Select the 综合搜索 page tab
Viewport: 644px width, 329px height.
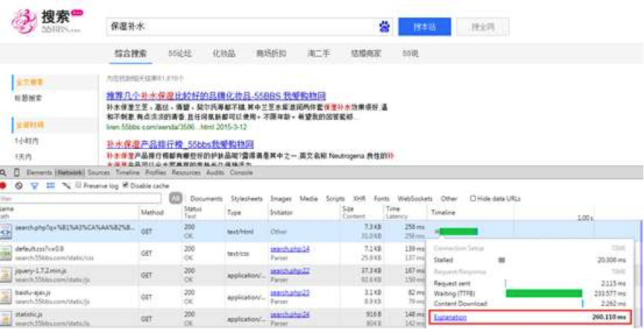[130, 54]
